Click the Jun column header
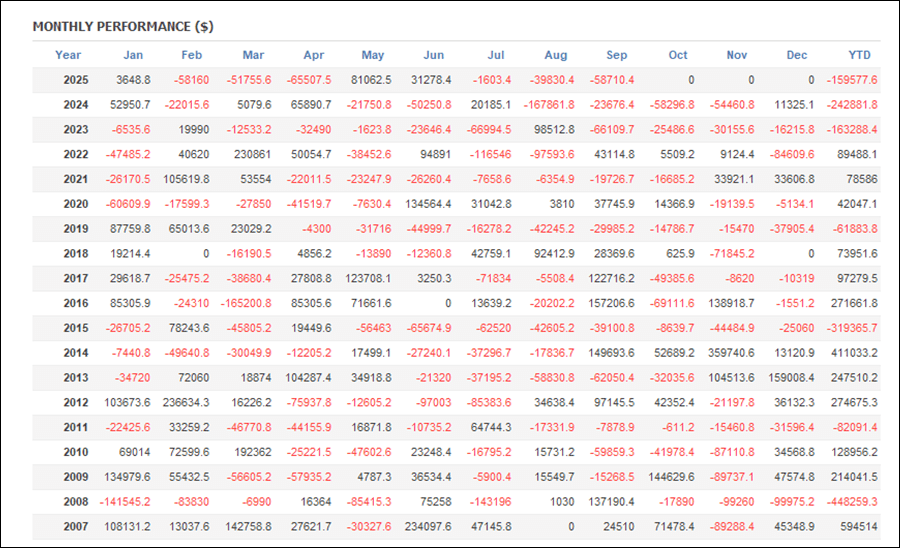Screen dimensions: 900x548 [x=434, y=55]
